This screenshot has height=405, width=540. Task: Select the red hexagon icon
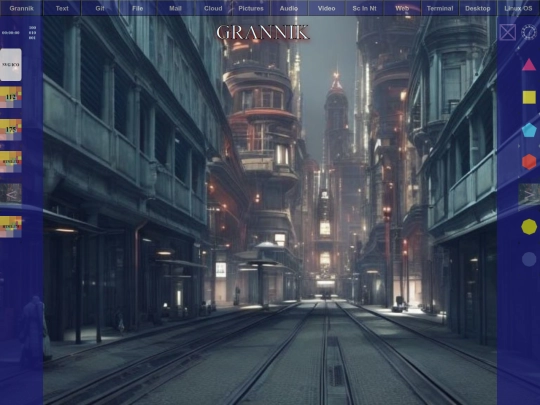[529, 162]
